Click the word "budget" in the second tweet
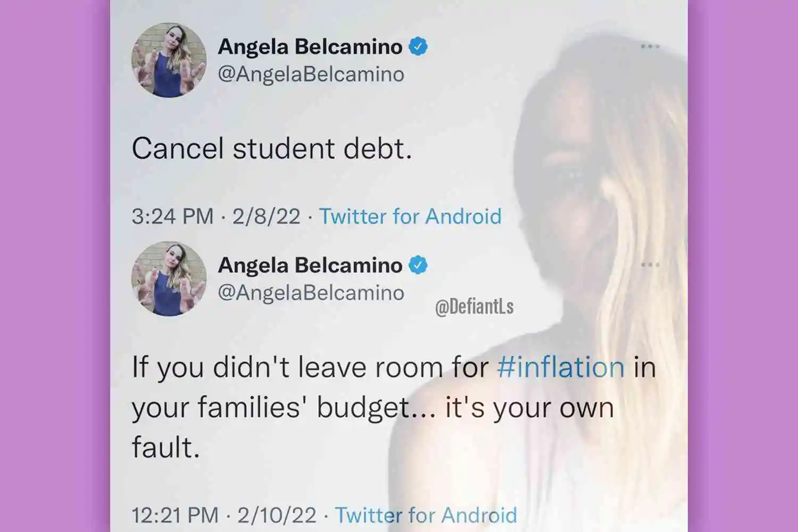Screen dimensions: 798x532 tap(363, 408)
